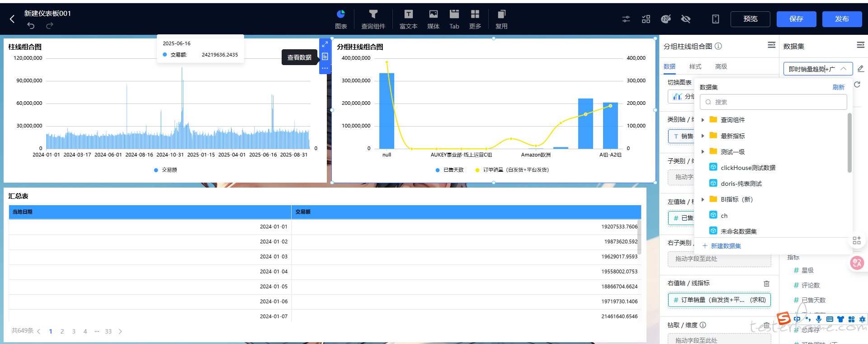Switch to mobile layout icon
Image resolution: width=868 pixels, height=344 pixels.
pos(715,19)
